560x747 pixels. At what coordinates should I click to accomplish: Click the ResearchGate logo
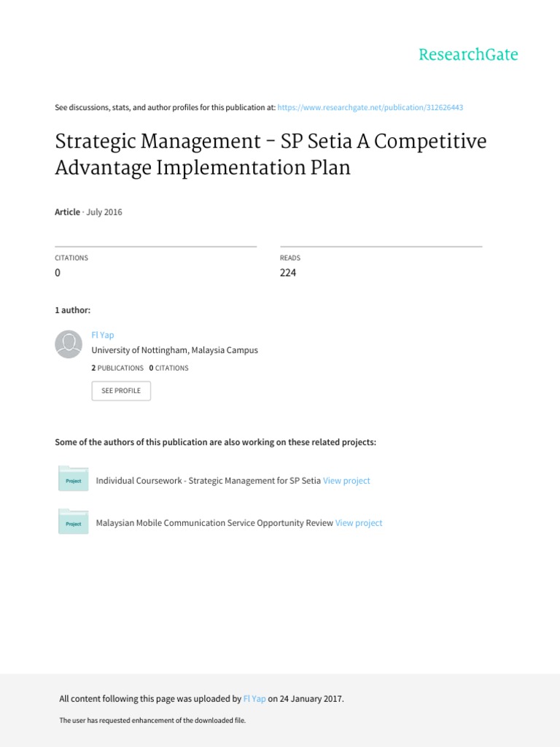click(x=468, y=55)
